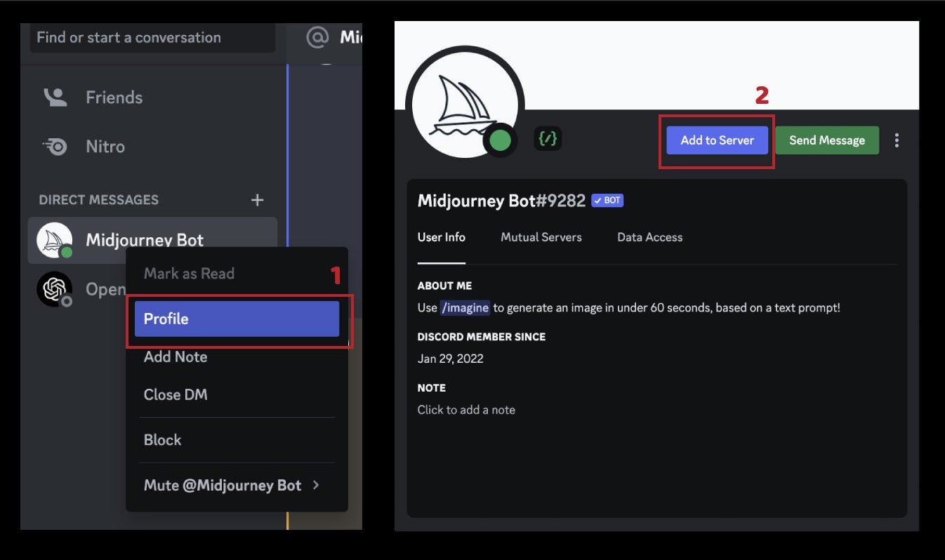This screenshot has width=945, height=560.
Task: Click the Send Message button
Action: coord(827,140)
